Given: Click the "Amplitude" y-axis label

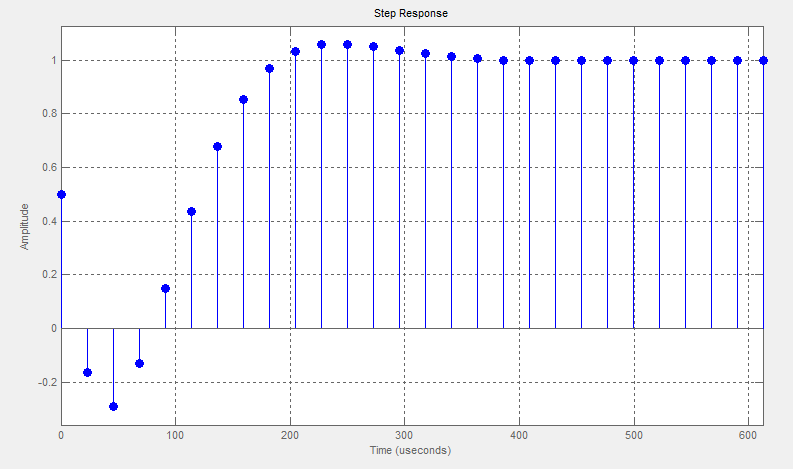Looking at the screenshot, I should point(24,227).
